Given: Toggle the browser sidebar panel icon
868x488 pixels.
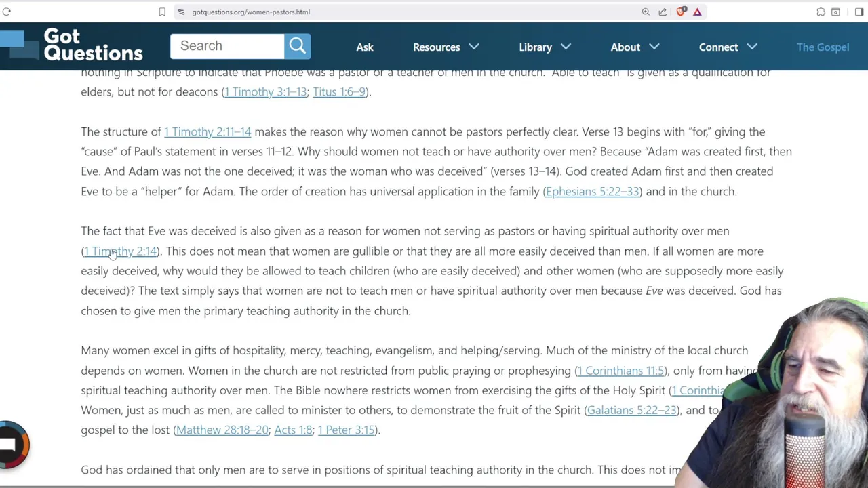Looking at the screenshot, I should 859,12.
